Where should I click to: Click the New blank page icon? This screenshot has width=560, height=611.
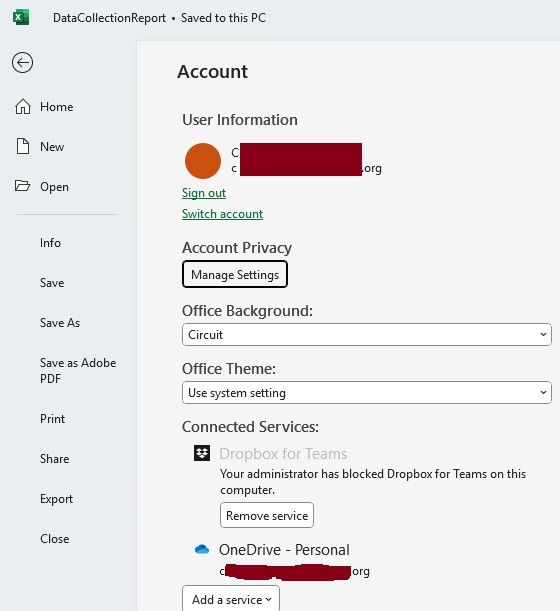pos(23,147)
